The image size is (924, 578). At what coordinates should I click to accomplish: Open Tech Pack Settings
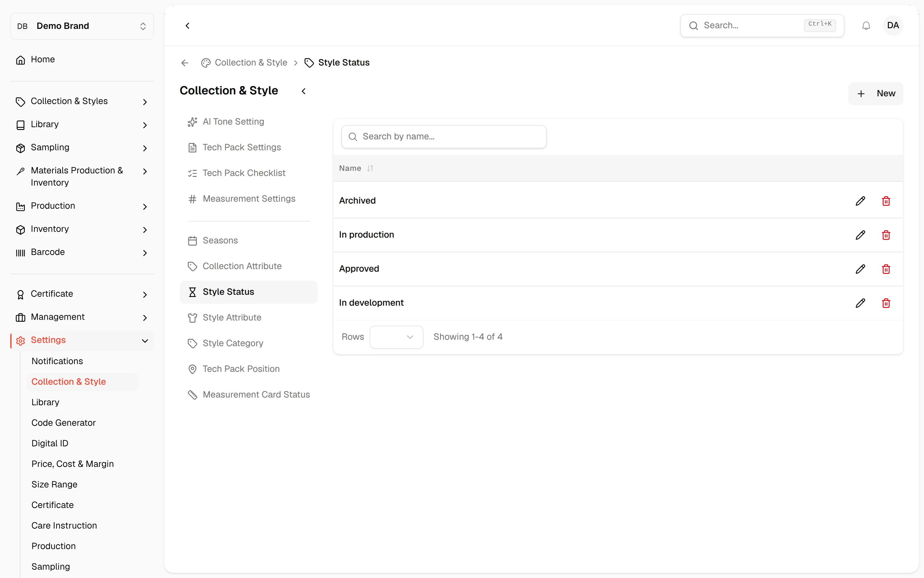[248, 147]
